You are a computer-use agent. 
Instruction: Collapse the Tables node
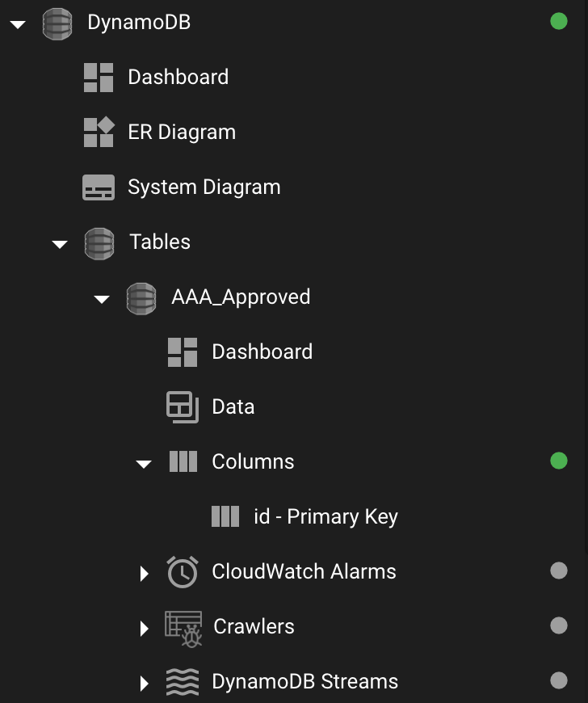[60, 244]
